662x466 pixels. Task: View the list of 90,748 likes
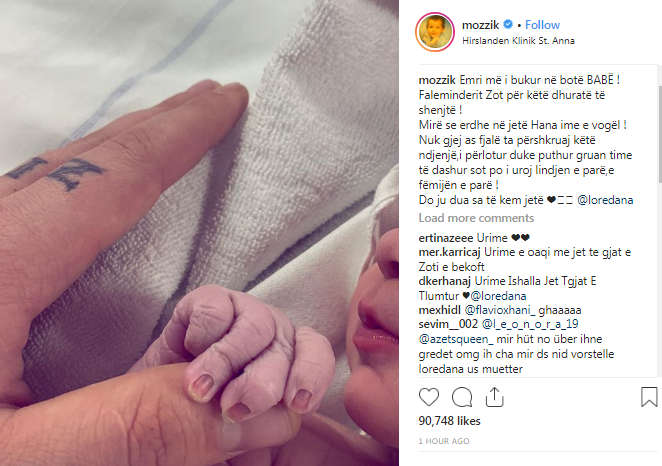coord(449,421)
